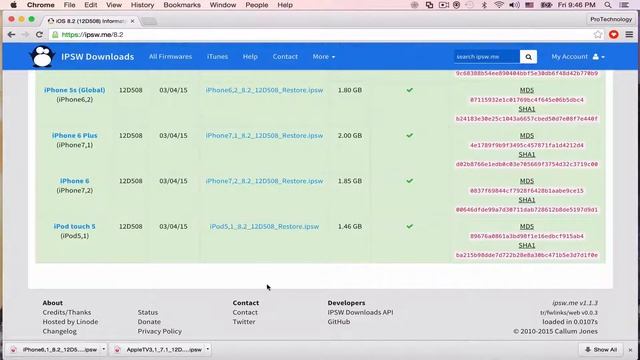Open the iTunes nav link
Image resolution: width=640 pixels, height=360 pixels.
217,57
